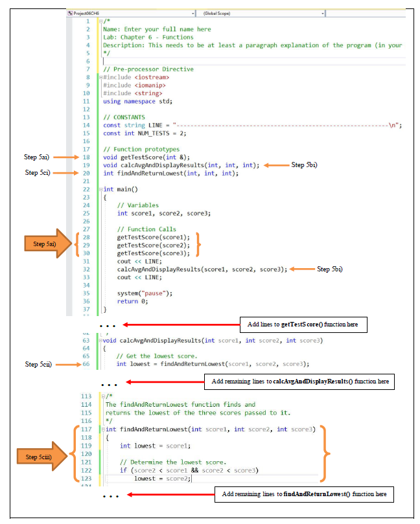Collapse the header comment block at line 1
Viewport: 420px width, 524px height.
point(101,21)
